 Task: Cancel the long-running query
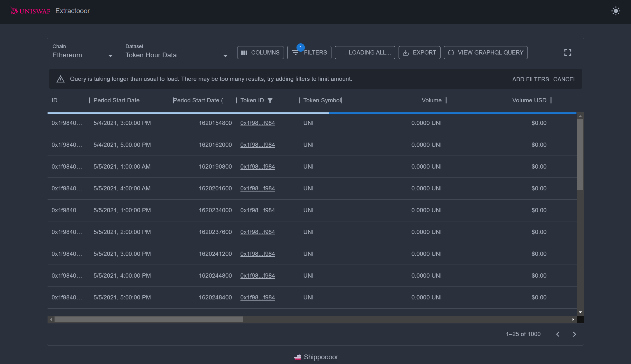click(x=565, y=79)
